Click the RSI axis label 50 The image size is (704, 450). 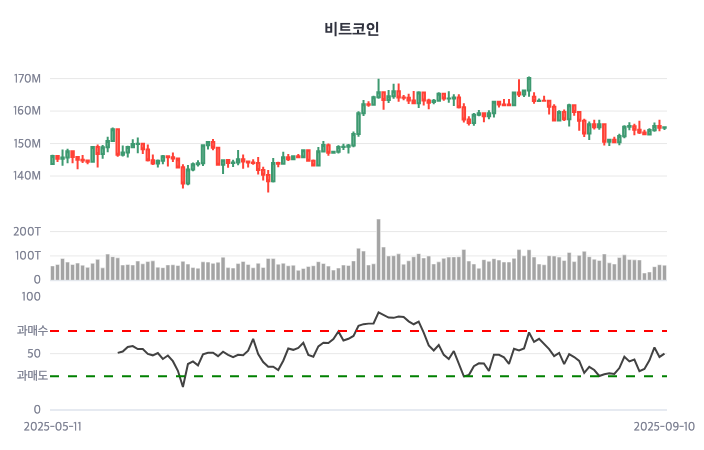click(x=34, y=353)
